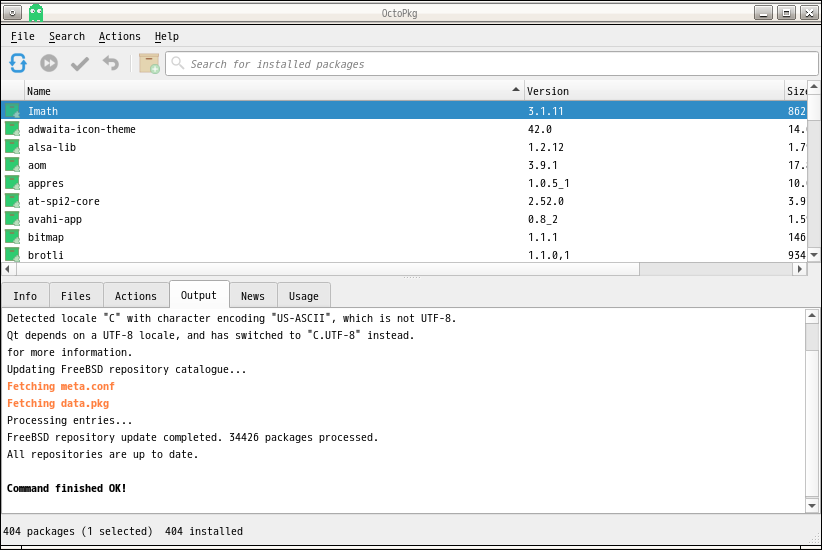Click the package icon beside alsa-lib
The image size is (822, 550).
[x=13, y=147]
